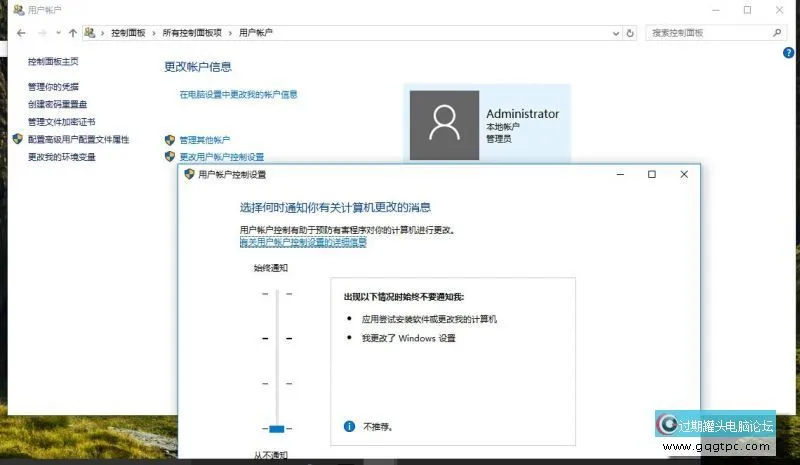The image size is (800, 465).
Task: Minimize the 用户帐户控制设置 dialog
Action: (620, 175)
